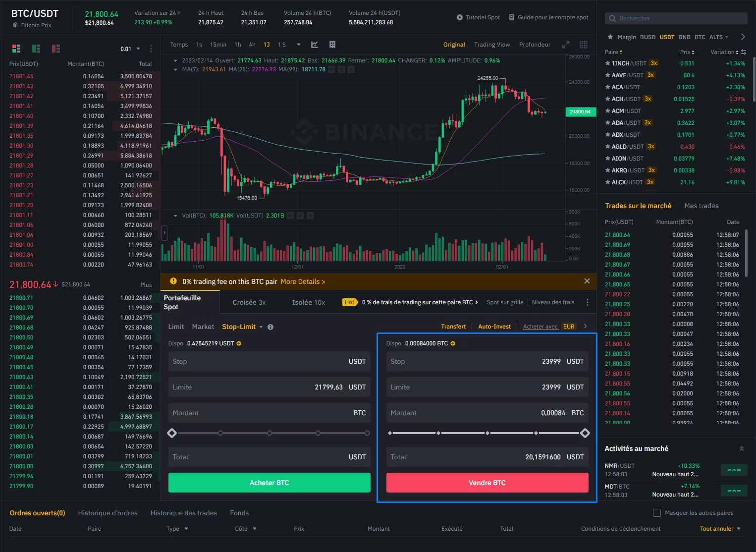Check Masquer les autres paires
The image size is (756, 552).
[657, 513]
